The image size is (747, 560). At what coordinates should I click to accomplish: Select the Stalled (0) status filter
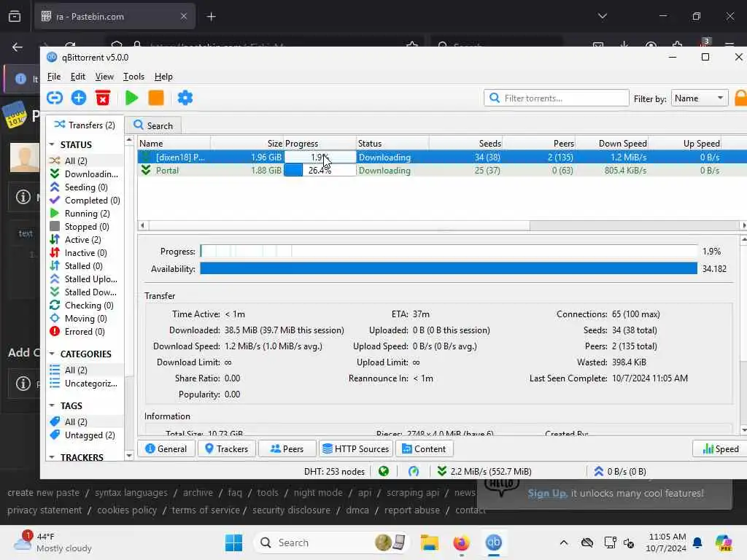tap(85, 265)
